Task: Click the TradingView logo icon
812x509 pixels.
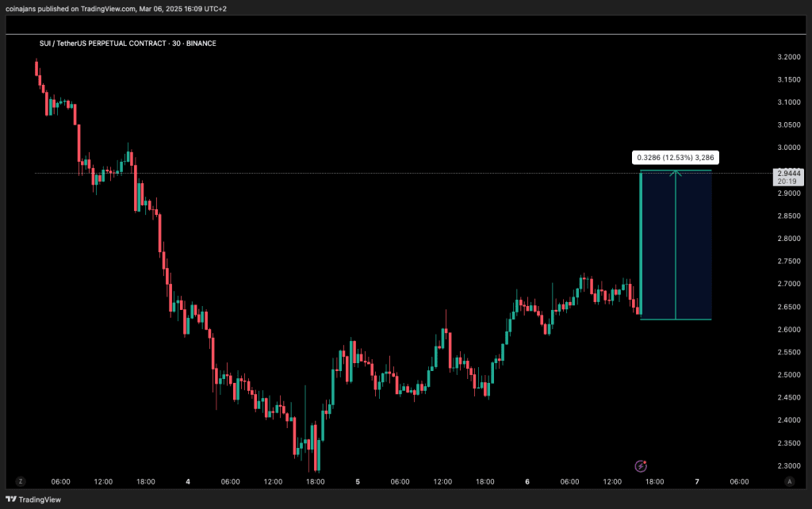Action: [11, 500]
